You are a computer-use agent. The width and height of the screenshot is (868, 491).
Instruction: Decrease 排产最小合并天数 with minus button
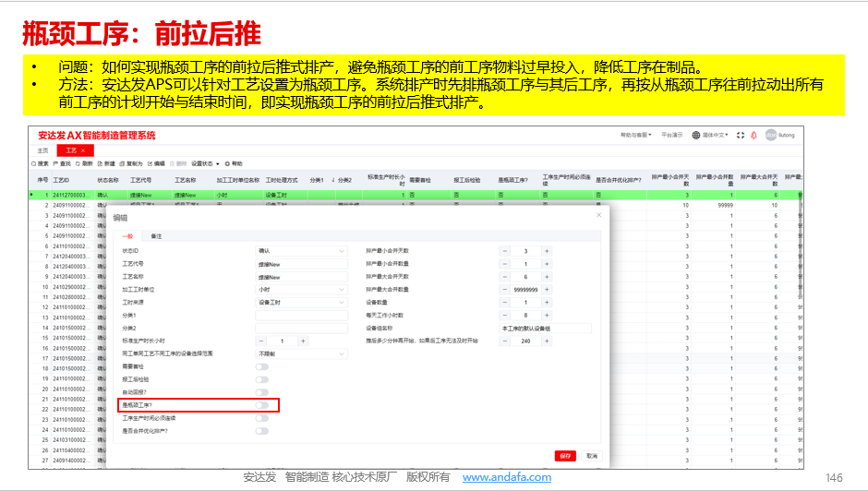[x=505, y=251]
